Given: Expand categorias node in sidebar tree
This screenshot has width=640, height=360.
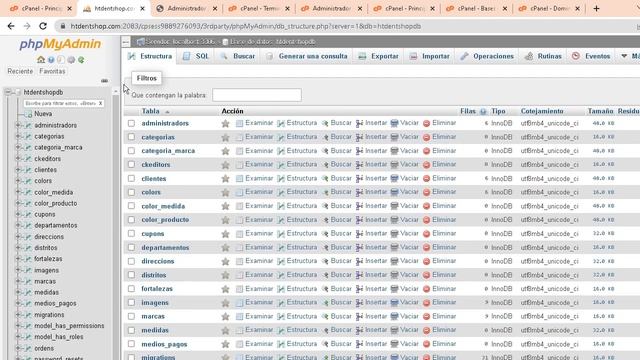Looking at the screenshot, I should pyautogui.click(x=18, y=136).
